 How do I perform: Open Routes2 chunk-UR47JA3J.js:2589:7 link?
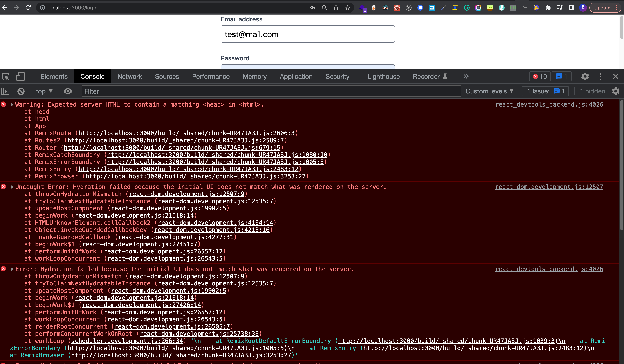(x=176, y=140)
